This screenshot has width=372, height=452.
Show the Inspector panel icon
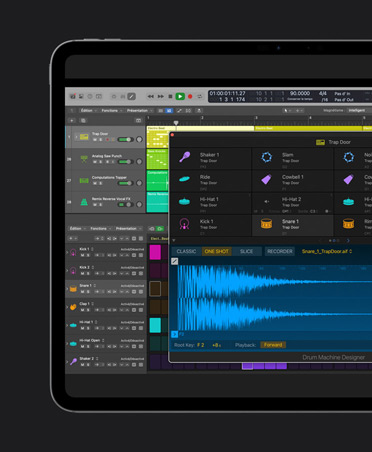[81, 96]
